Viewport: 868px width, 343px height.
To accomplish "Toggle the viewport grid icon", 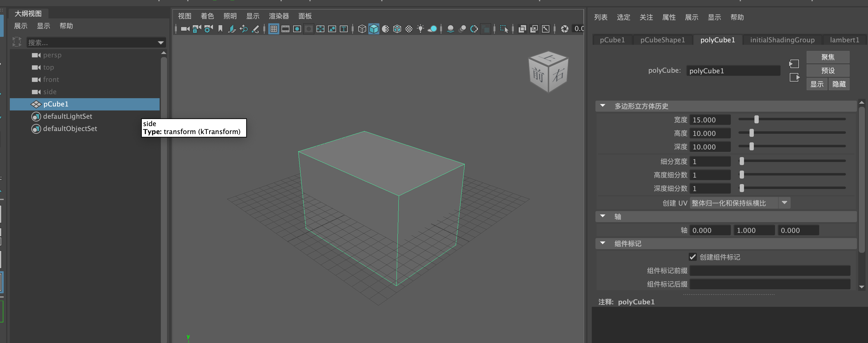I will 273,29.
